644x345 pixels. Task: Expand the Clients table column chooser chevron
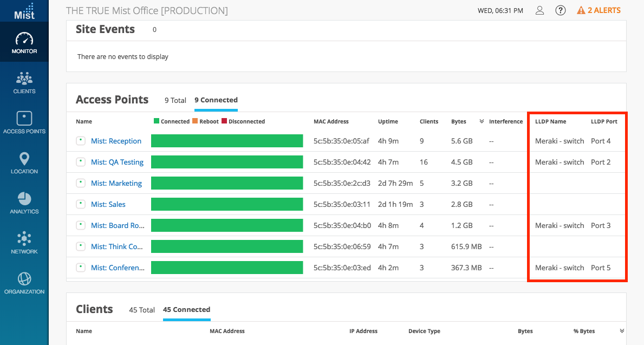point(622,331)
